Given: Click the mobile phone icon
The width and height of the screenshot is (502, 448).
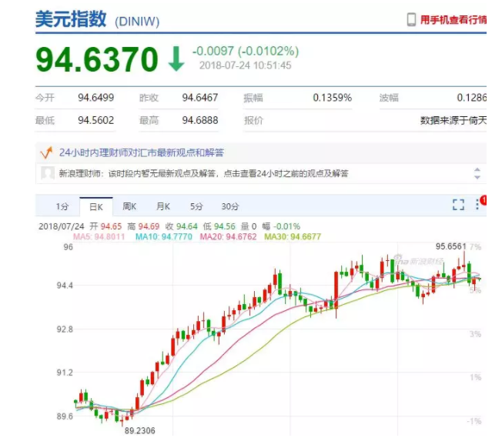Looking at the screenshot, I should [x=412, y=20].
